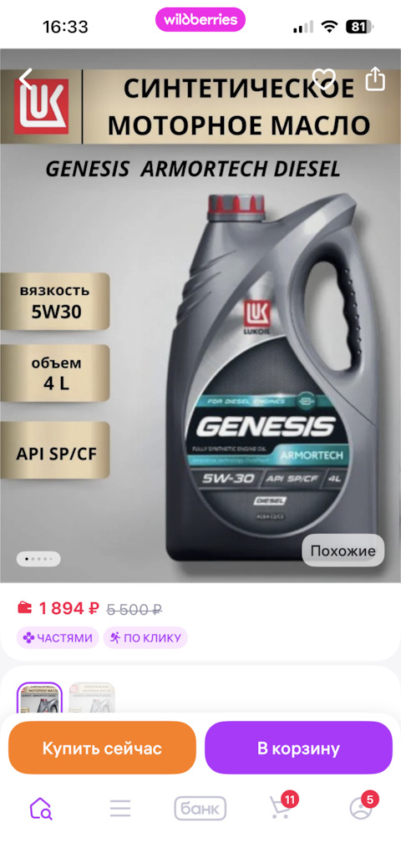Tap the Купить сейчас button
Screen dimensions: 401x868
tap(102, 748)
